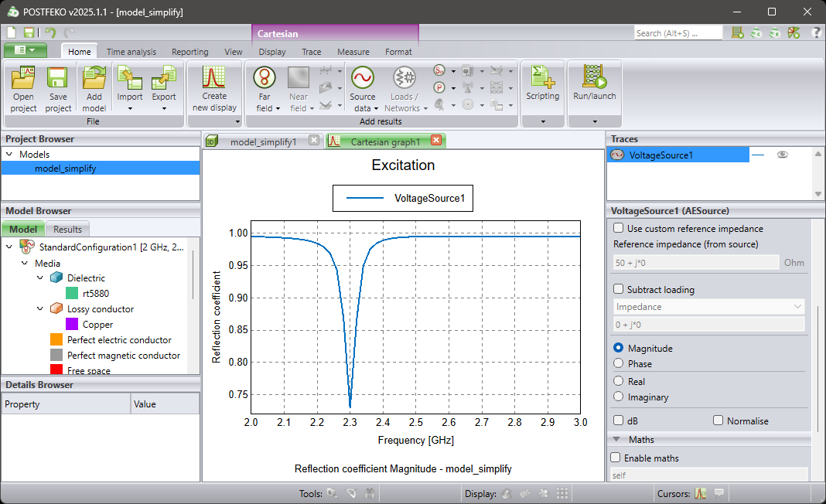
Task: Click the Save project ribbon icon
Action: (57, 78)
